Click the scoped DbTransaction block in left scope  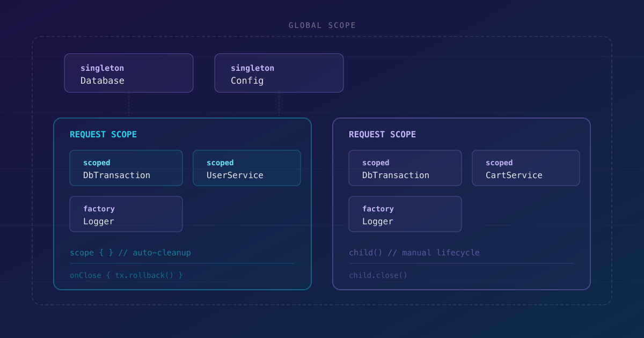click(126, 168)
